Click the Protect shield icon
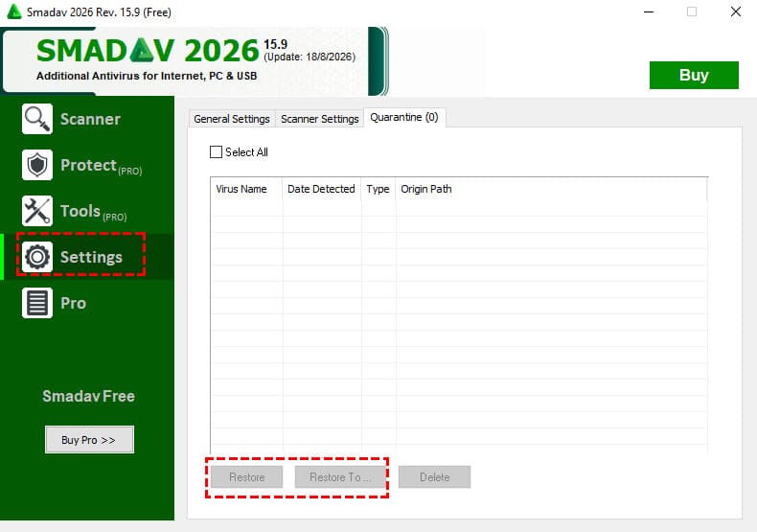The height and width of the screenshot is (532, 757). (37, 165)
